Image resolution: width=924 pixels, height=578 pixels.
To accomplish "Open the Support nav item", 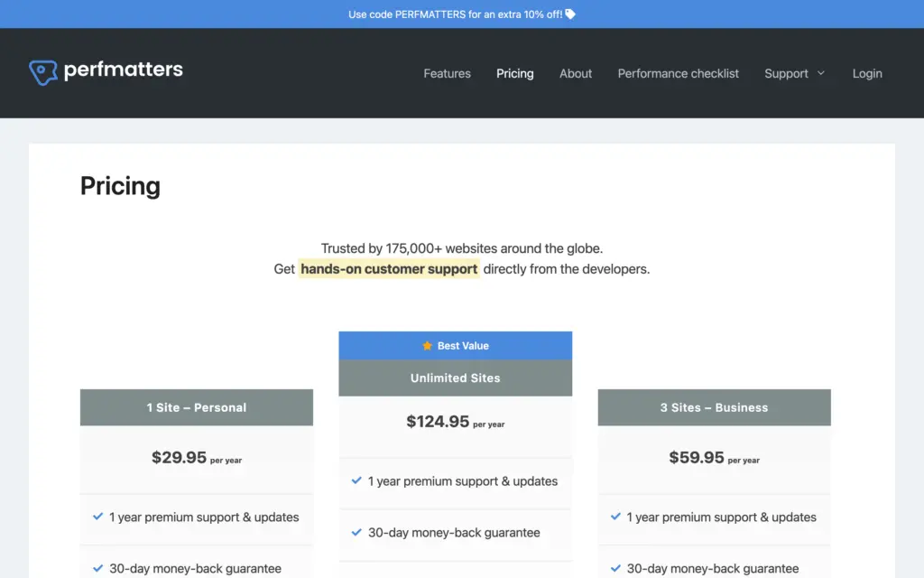I will click(x=786, y=74).
